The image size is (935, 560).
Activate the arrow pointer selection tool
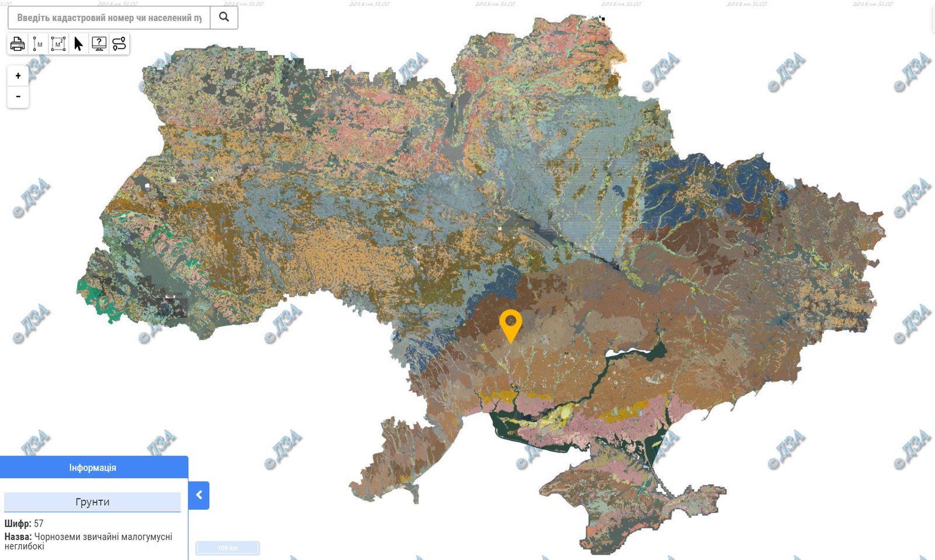pyautogui.click(x=78, y=44)
